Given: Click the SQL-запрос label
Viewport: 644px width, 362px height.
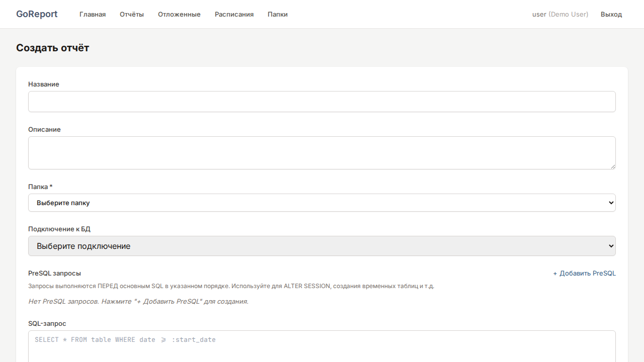Looking at the screenshot, I should coord(47,324).
